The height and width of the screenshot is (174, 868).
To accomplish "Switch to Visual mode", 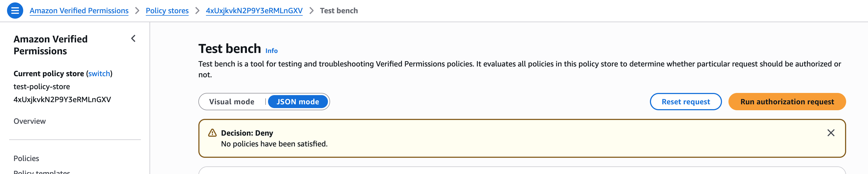I will pos(232,102).
